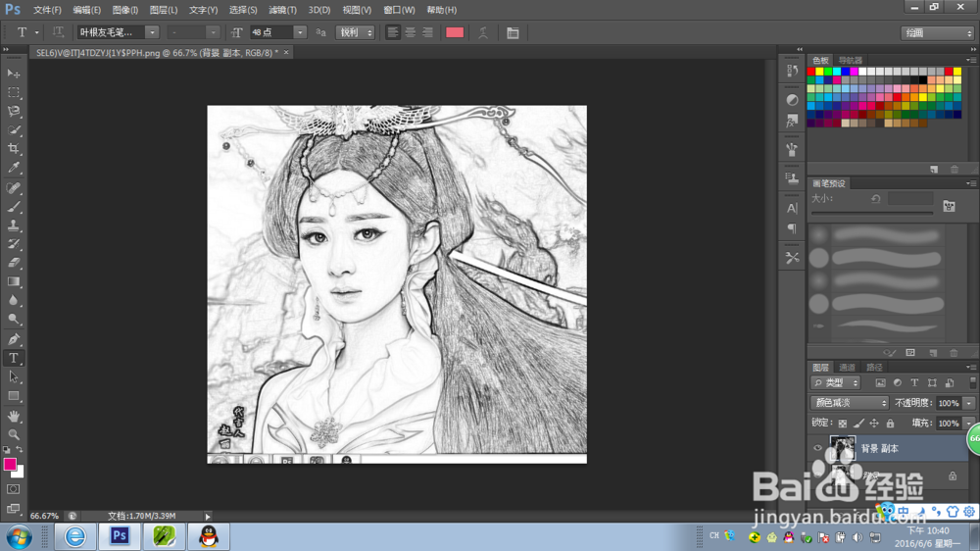Image resolution: width=980 pixels, height=551 pixels.
Task: Open the font style dropdown
Action: pyautogui.click(x=213, y=32)
